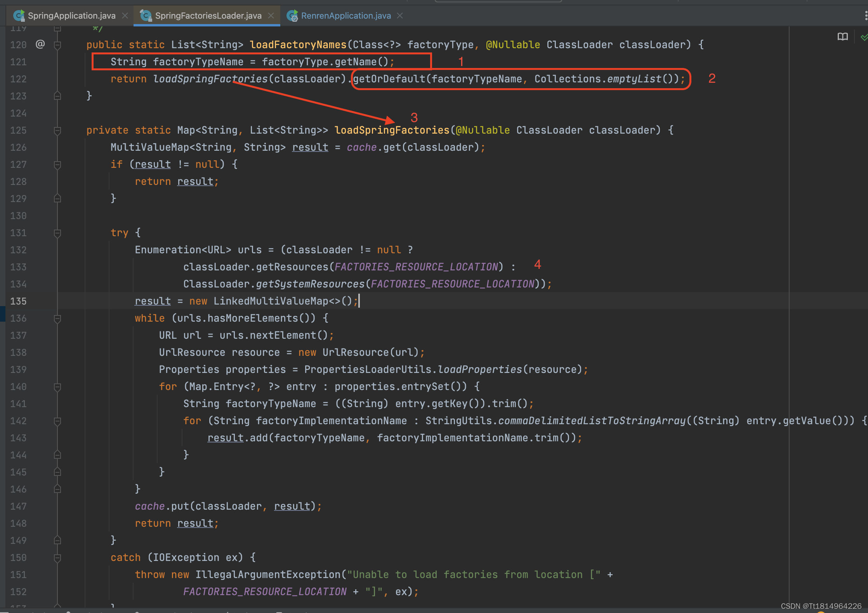The width and height of the screenshot is (868, 613).
Task: Click IOException in the catch clause
Action: [x=186, y=557]
